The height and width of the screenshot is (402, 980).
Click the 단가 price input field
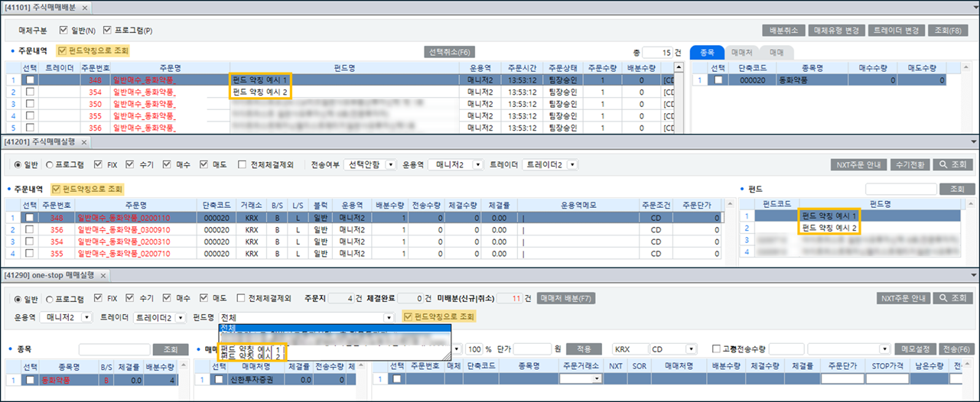coord(532,349)
